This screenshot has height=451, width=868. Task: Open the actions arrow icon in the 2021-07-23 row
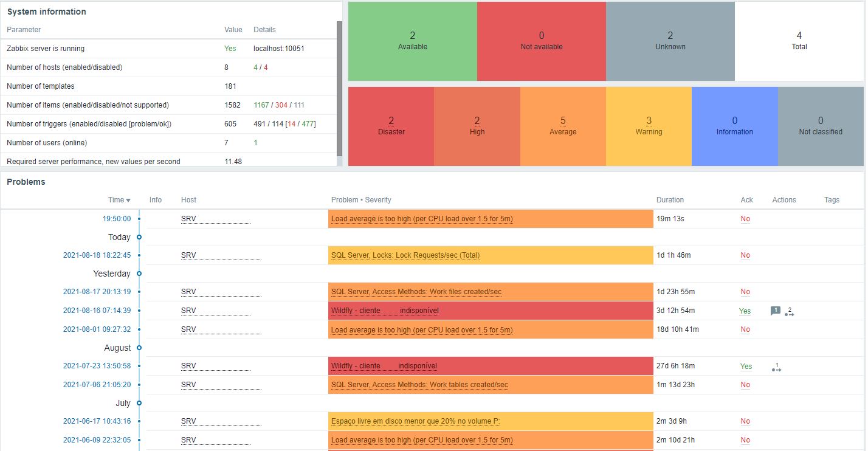click(776, 367)
